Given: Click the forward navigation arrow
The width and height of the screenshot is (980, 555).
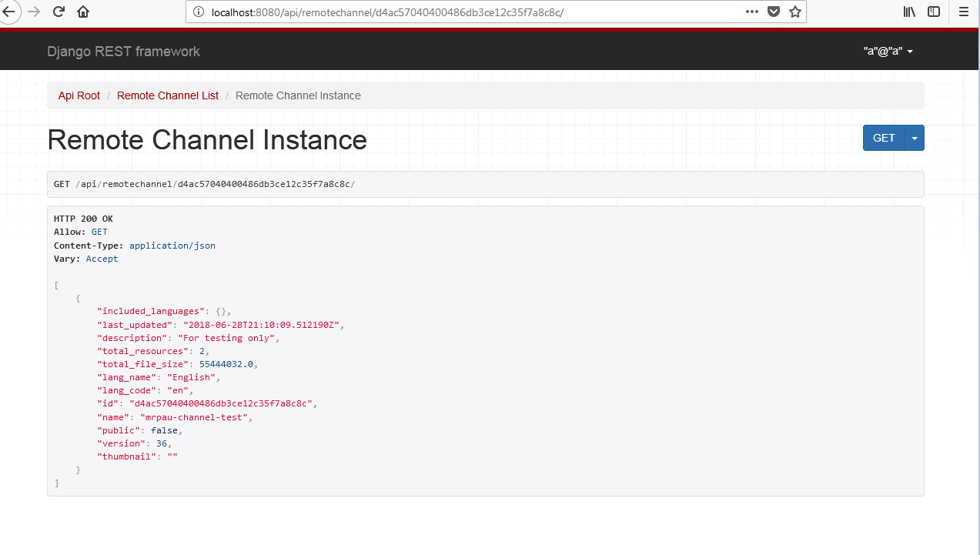Looking at the screenshot, I should coord(33,12).
